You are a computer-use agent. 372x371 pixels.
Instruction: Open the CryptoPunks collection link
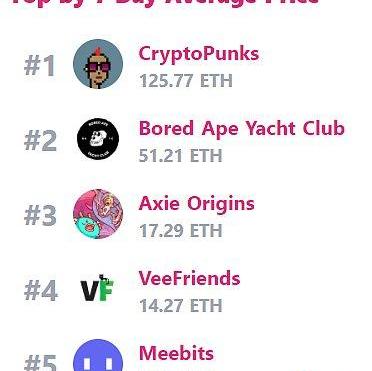pyautogui.click(x=199, y=54)
